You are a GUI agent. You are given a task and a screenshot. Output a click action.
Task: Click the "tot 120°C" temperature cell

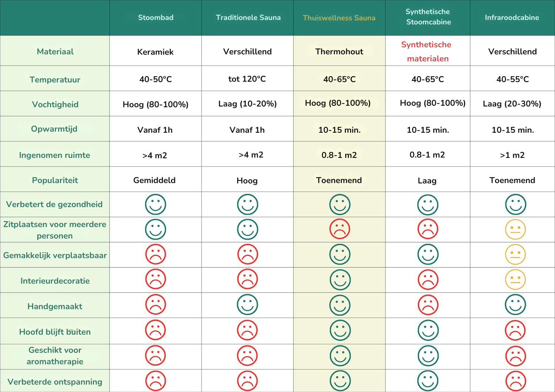(247, 79)
